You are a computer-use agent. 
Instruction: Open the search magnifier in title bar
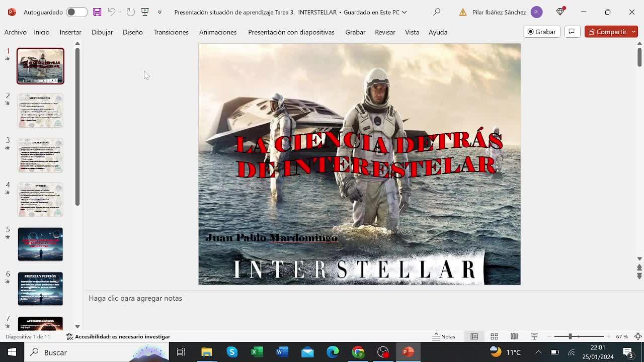pyautogui.click(x=437, y=12)
